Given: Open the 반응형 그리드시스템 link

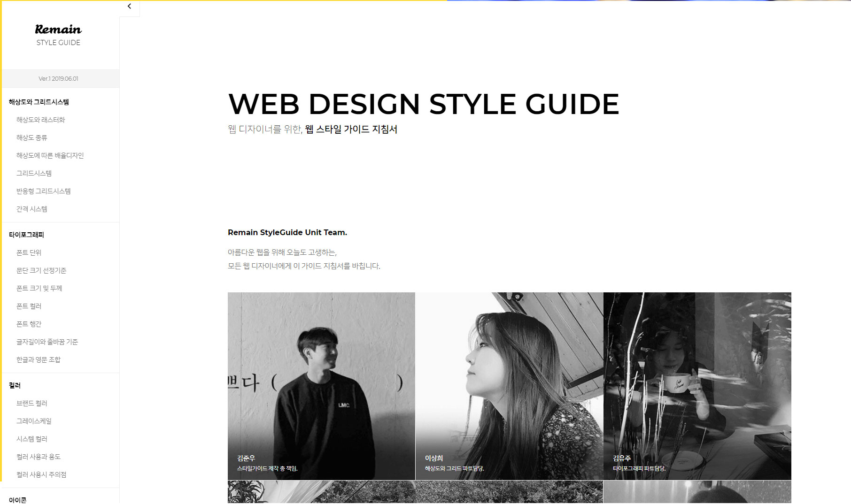Looking at the screenshot, I should click(44, 191).
